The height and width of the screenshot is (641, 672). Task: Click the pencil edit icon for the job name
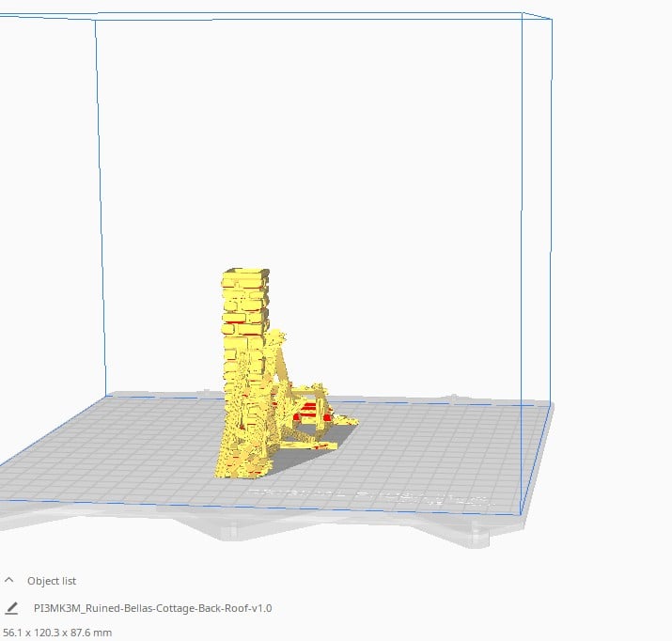[11, 608]
